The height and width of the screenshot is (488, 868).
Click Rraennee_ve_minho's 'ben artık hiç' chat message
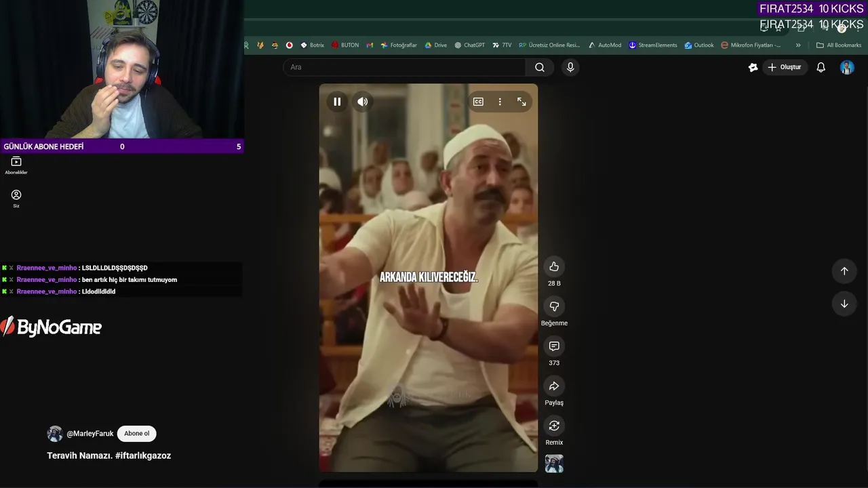pos(130,280)
